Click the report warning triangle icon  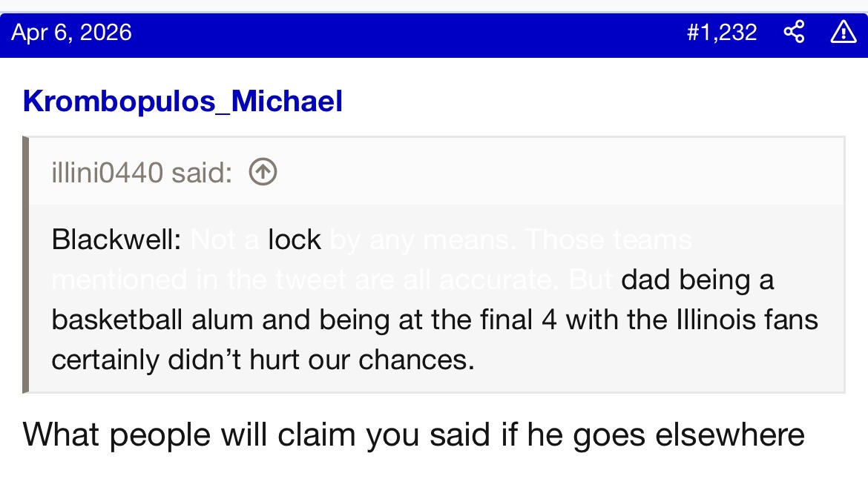click(x=843, y=32)
